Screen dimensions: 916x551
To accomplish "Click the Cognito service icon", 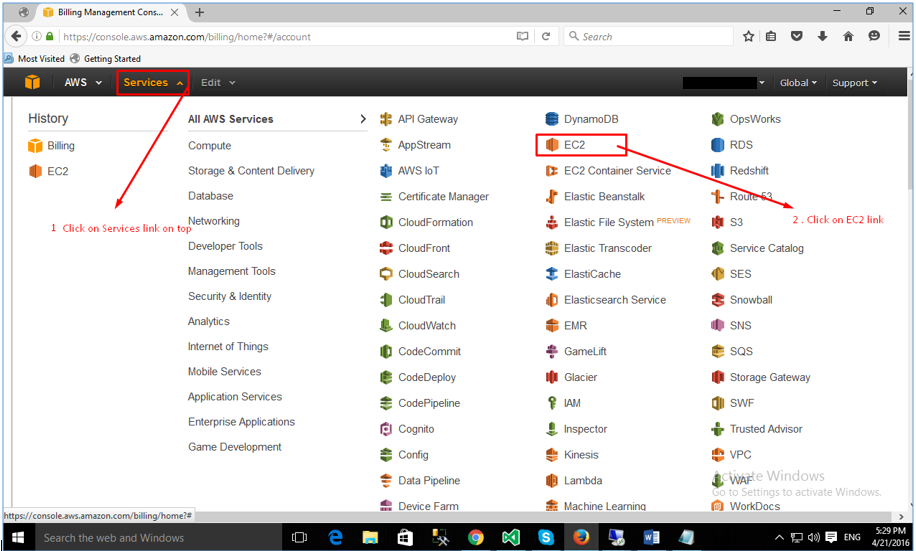I will [x=386, y=429].
